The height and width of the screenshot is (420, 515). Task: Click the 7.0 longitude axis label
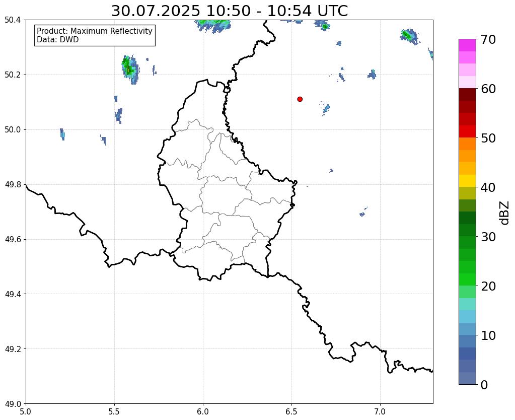tap(380, 411)
